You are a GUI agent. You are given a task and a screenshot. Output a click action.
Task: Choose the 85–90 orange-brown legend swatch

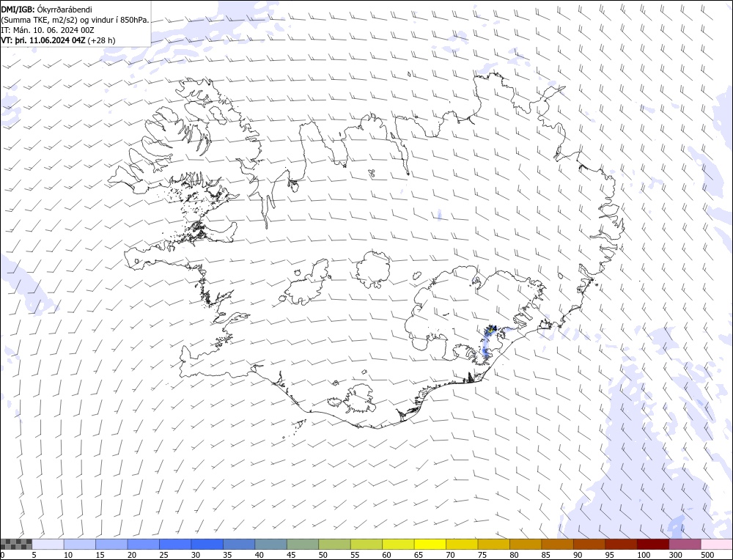pos(557,544)
